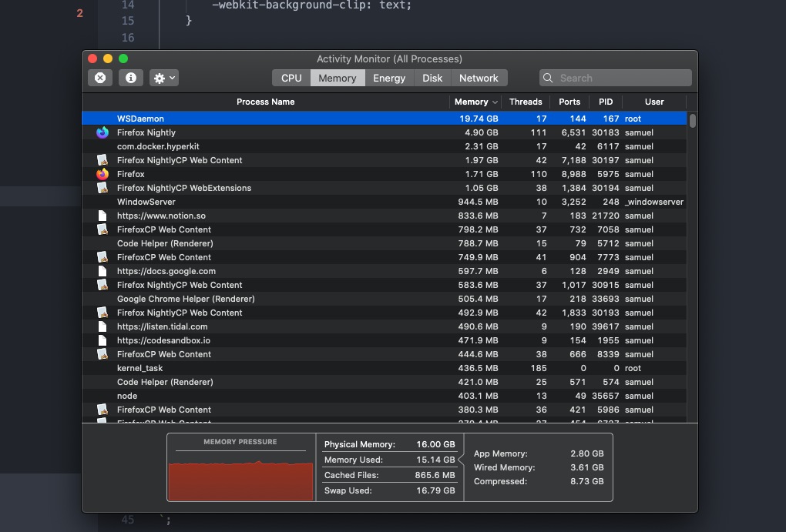Select the WindowServer process
Screen dimensions: 786x532
pos(385,202)
